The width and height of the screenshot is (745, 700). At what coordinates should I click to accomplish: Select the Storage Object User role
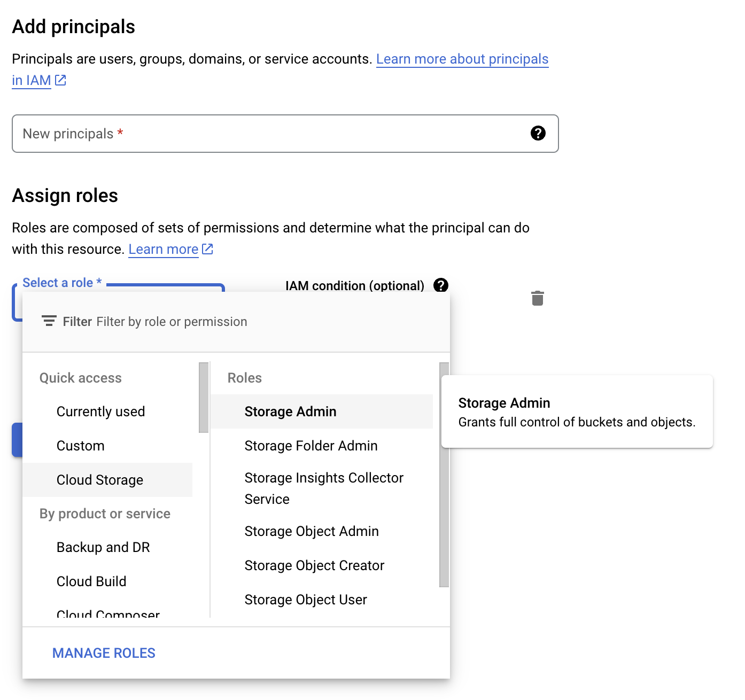pyautogui.click(x=306, y=600)
